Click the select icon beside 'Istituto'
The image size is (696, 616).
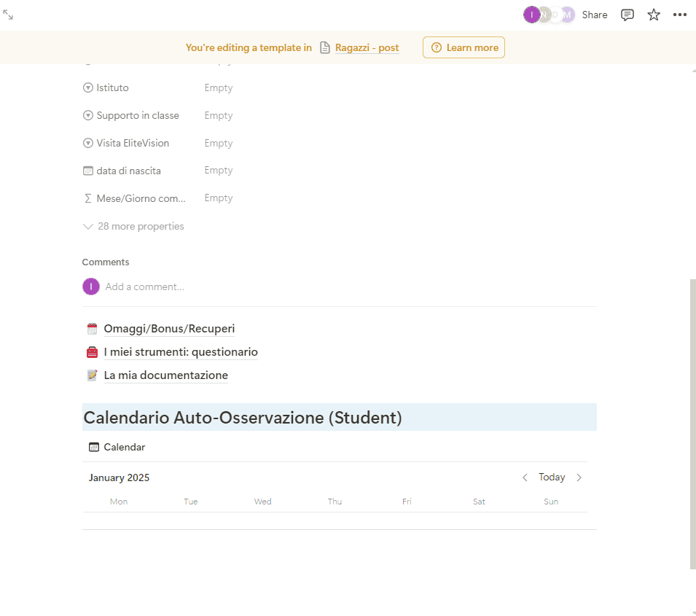coord(87,87)
